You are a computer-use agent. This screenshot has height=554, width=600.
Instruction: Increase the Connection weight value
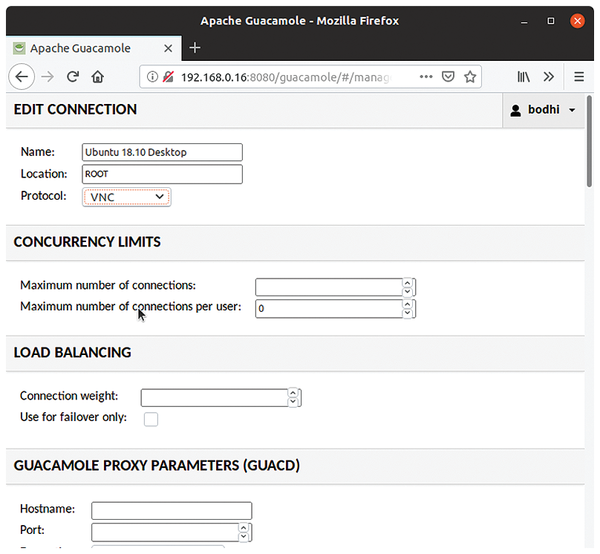[293, 393]
